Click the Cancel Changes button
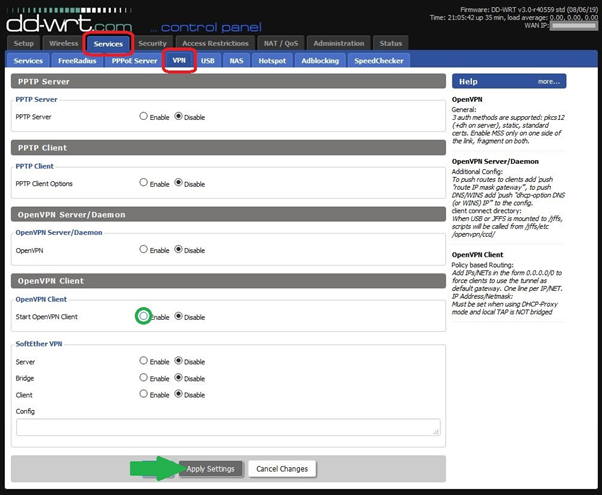Viewport: 602px width, 495px height. click(x=282, y=468)
